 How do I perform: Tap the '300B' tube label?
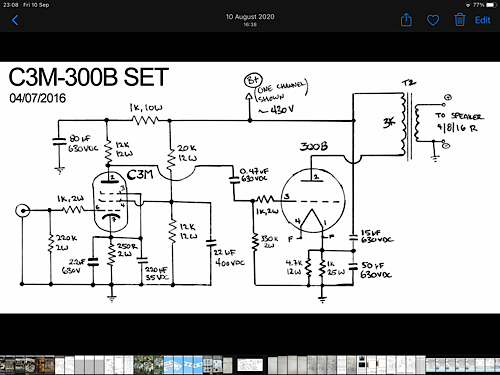314,146
